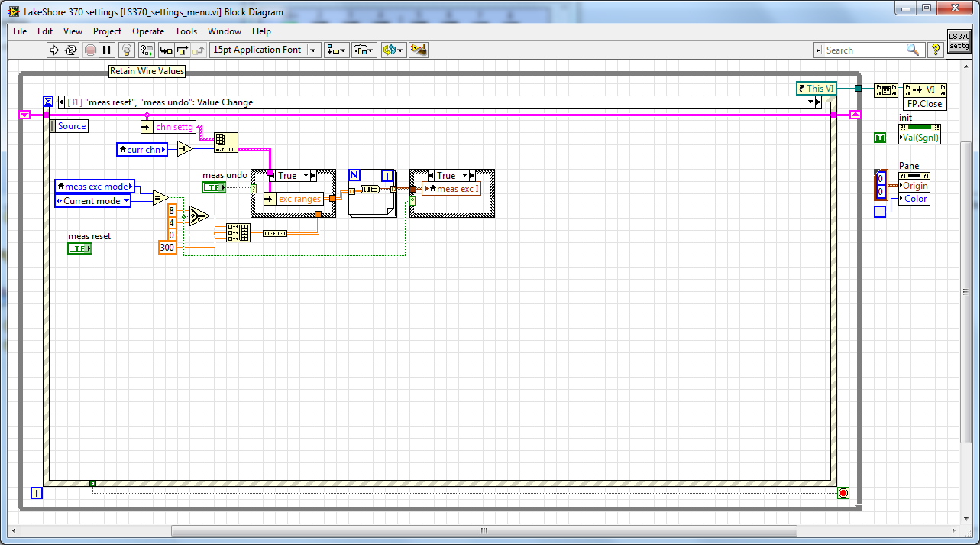
Task: Click the meas exc mode local variable
Action: coord(95,186)
